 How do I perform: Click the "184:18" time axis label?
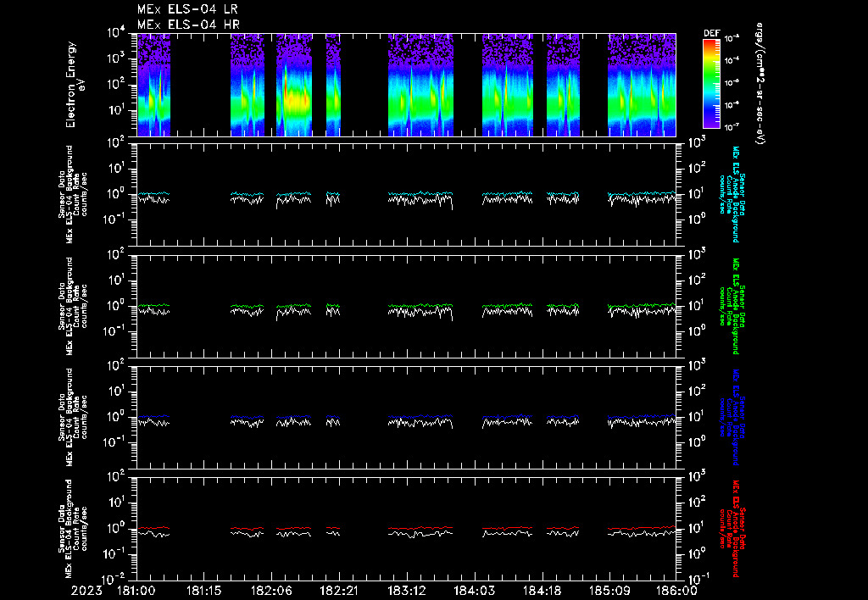coord(541,591)
